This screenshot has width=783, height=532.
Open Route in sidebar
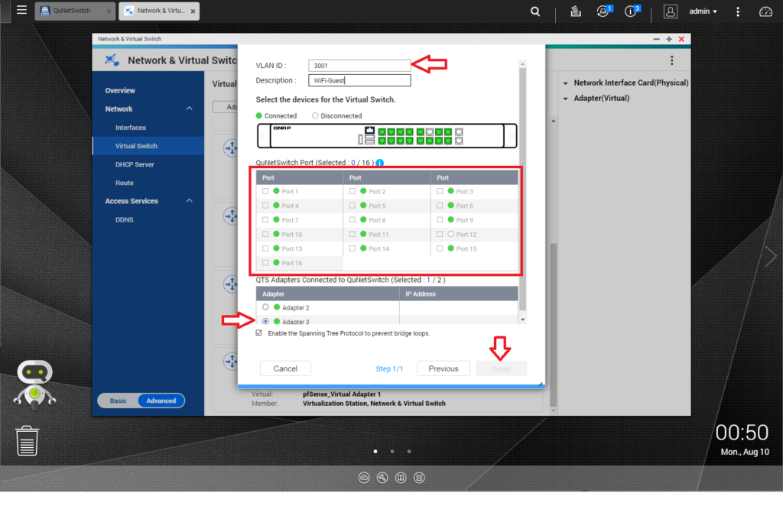pos(125,183)
